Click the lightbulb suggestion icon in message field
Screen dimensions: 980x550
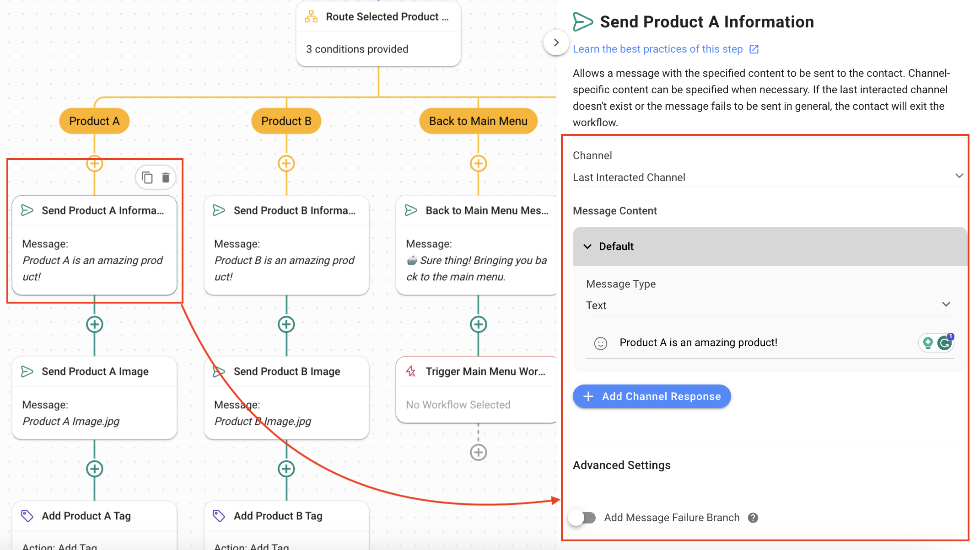click(928, 342)
